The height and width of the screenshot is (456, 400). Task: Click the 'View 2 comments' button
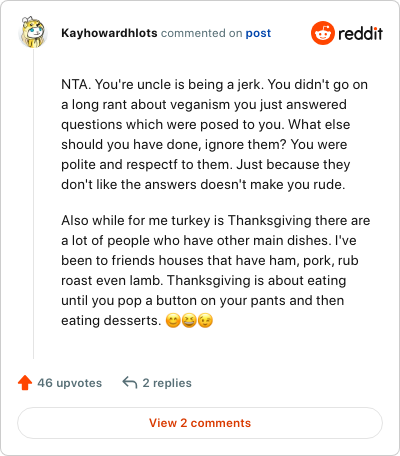click(x=200, y=423)
